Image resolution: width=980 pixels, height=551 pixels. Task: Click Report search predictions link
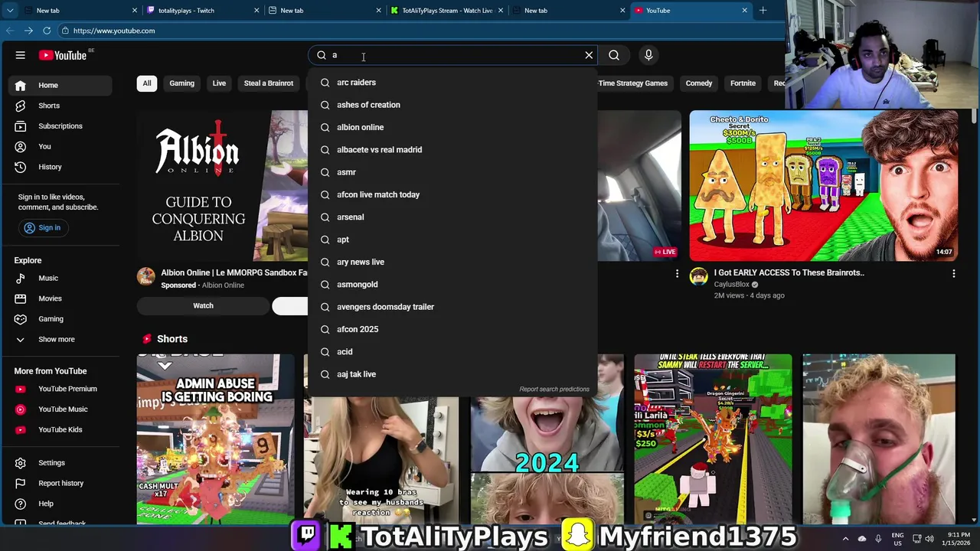click(x=554, y=389)
